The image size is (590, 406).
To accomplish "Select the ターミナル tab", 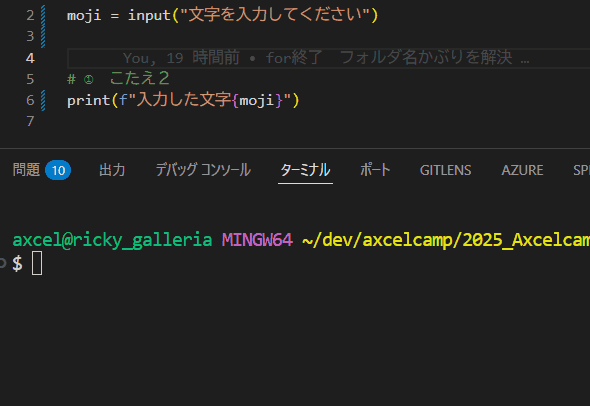I will (x=305, y=170).
